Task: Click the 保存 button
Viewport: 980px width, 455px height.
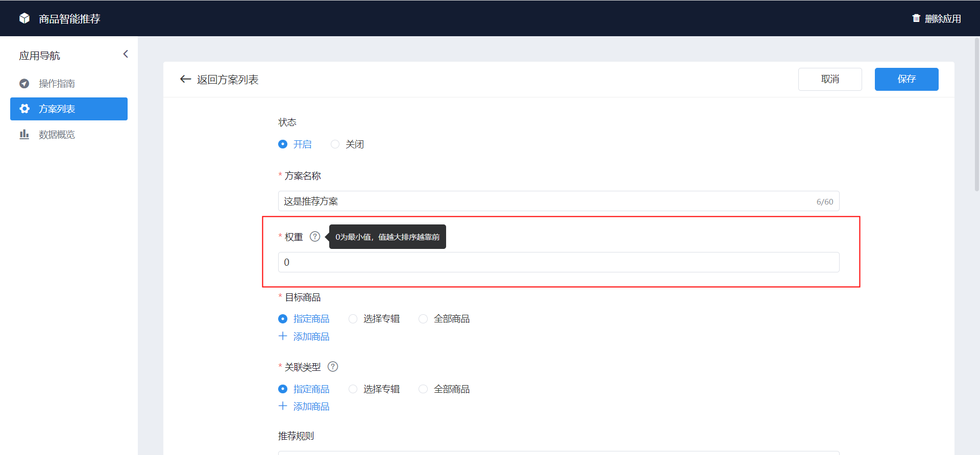Action: pos(906,79)
